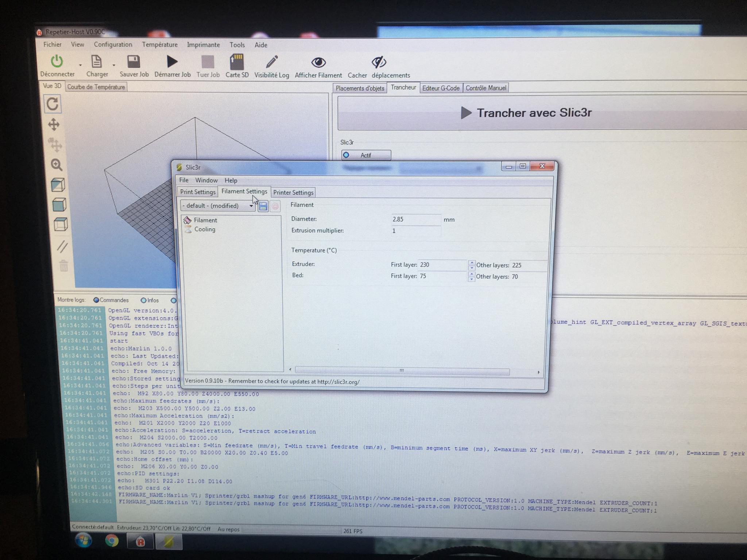Screen dimensions: 747x560
Task: Click the Déconnecter power icon
Action: point(57,61)
